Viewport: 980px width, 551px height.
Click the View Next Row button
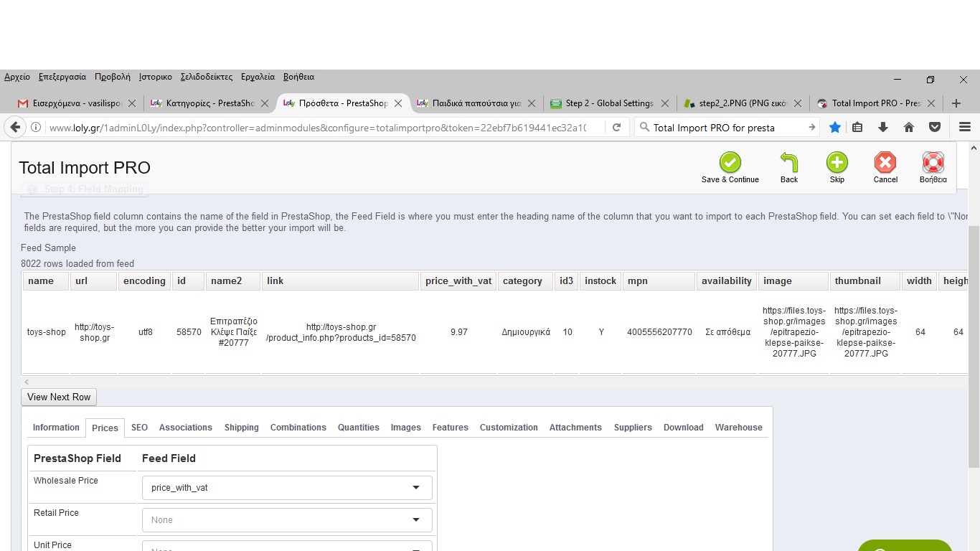(59, 397)
